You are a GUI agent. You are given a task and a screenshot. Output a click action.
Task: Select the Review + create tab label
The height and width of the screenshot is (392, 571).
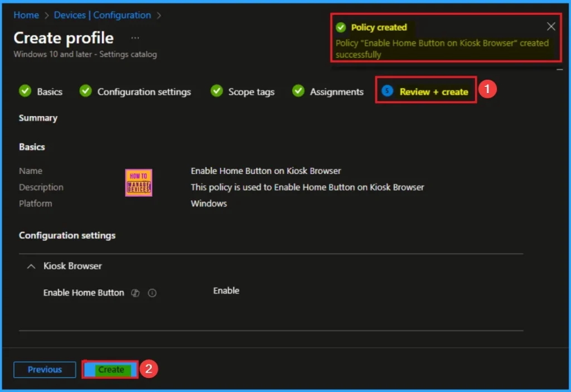point(433,92)
